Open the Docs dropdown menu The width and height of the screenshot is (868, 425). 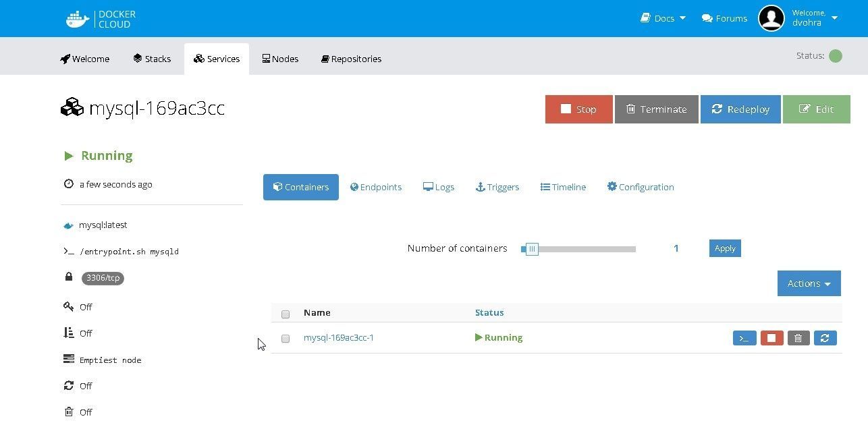click(663, 18)
